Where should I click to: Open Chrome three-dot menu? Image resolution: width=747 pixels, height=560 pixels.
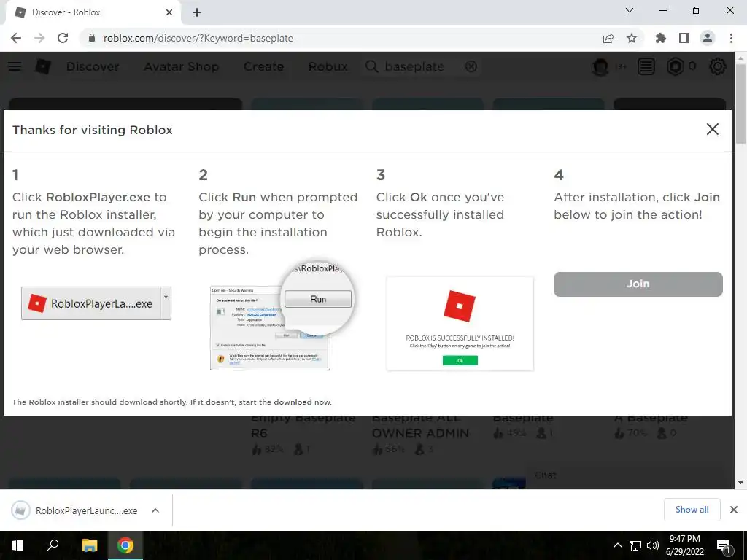(731, 38)
